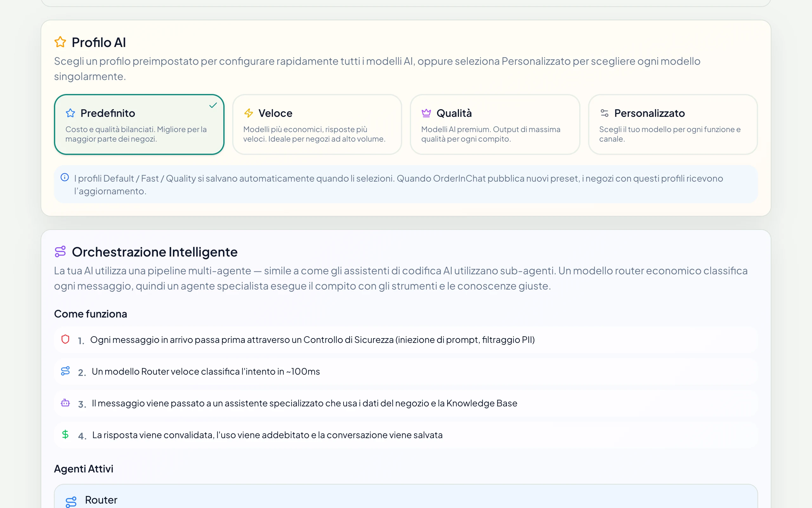The width and height of the screenshot is (812, 508).
Task: Click the route icon beside Orchestrazione Intelligente
Action: tap(60, 252)
